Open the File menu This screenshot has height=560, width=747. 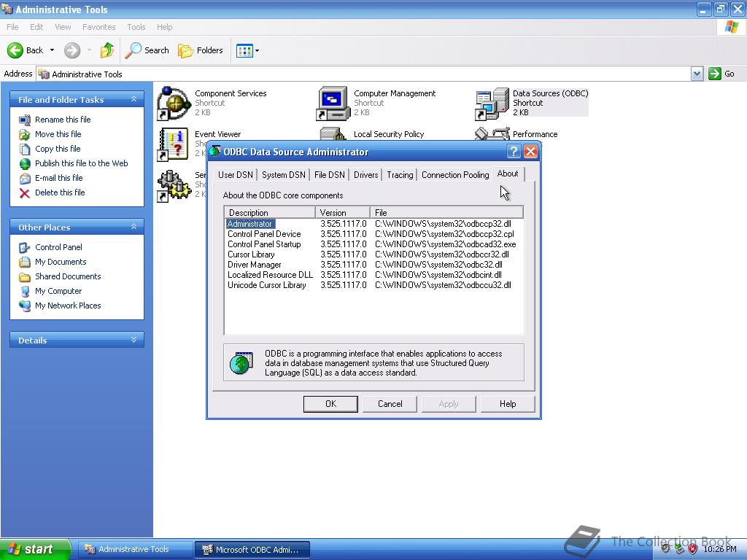click(x=13, y=27)
